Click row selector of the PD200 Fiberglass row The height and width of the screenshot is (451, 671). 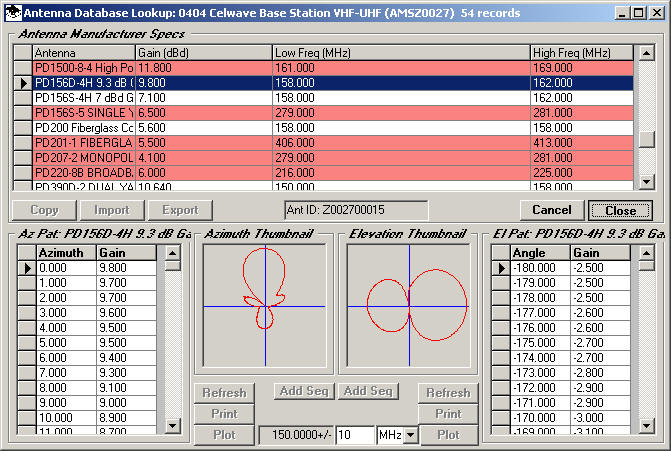[23, 128]
